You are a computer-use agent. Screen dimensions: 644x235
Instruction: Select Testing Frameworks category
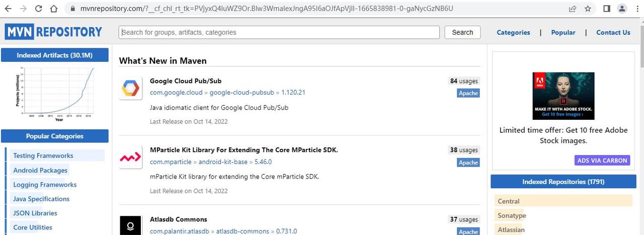[x=43, y=155]
